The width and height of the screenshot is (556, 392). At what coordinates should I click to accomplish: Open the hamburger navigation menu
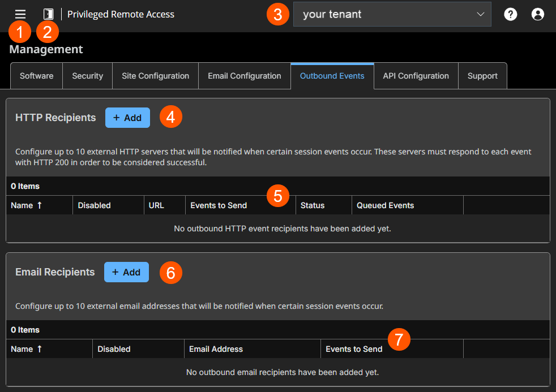point(19,14)
